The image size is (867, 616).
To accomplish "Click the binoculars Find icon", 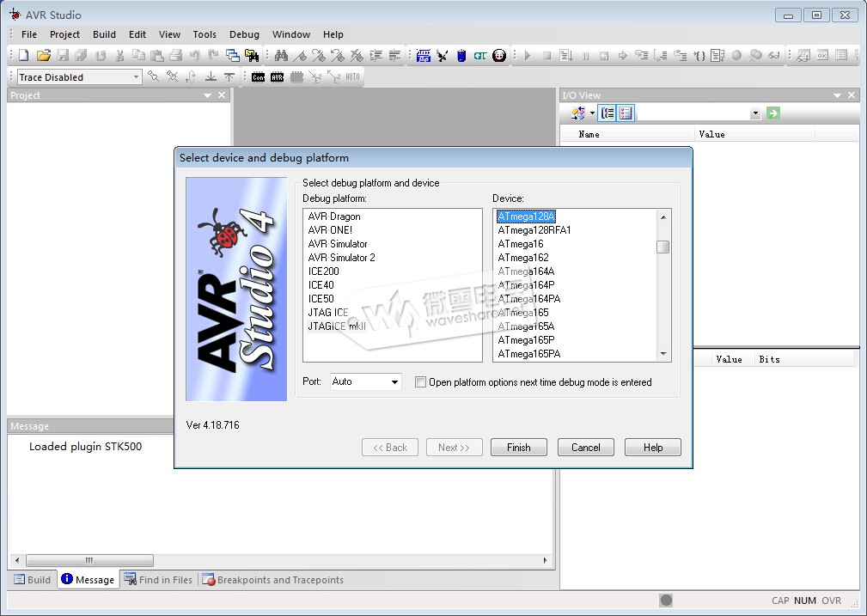I will (281, 56).
